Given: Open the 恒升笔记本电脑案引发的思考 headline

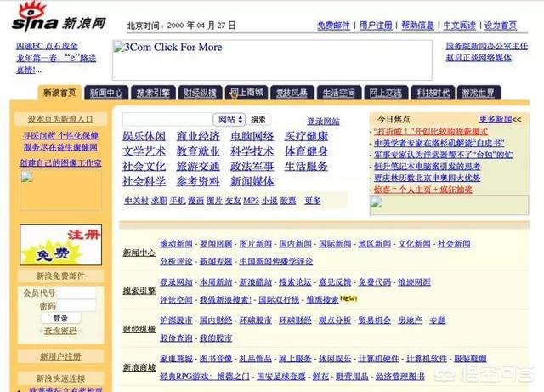Looking at the screenshot, I should click(x=427, y=167).
